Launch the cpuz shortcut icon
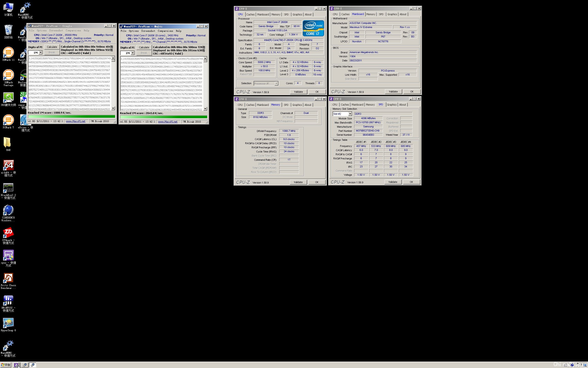The image size is (588, 368). click(x=8, y=259)
